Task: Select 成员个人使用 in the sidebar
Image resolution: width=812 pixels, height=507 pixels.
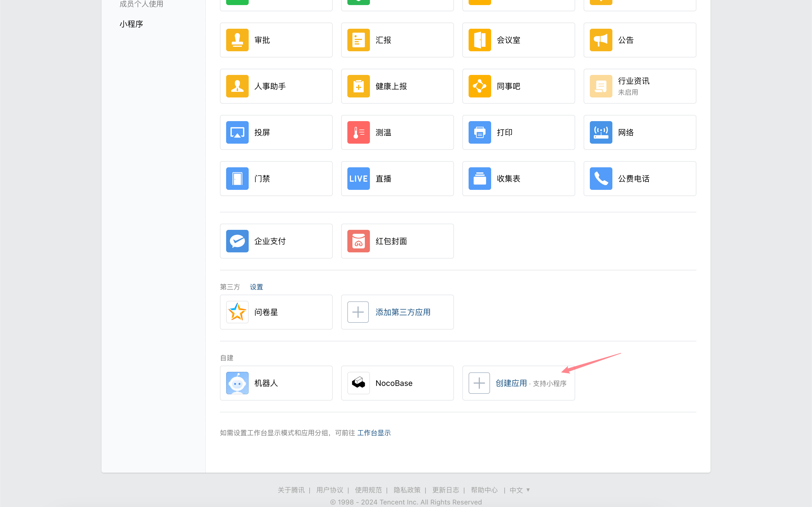Action: pos(141,4)
